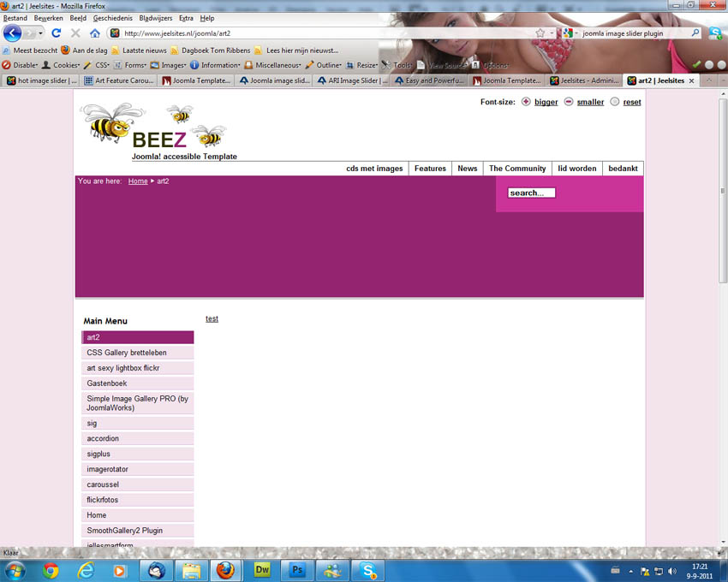Click the smaller font-size minus icon

tap(569, 102)
